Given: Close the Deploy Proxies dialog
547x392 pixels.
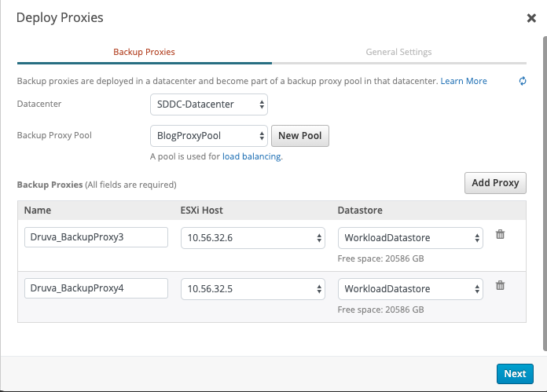Looking at the screenshot, I should (x=531, y=18).
